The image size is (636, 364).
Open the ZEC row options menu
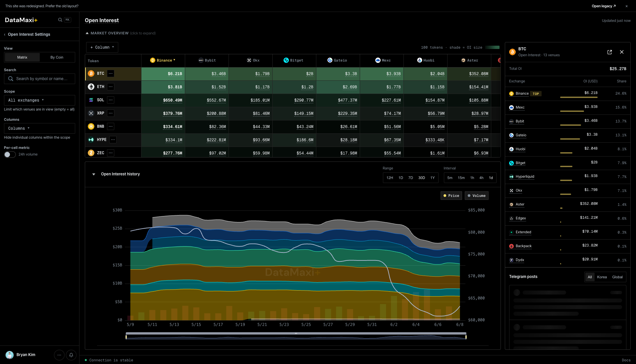[x=111, y=153]
